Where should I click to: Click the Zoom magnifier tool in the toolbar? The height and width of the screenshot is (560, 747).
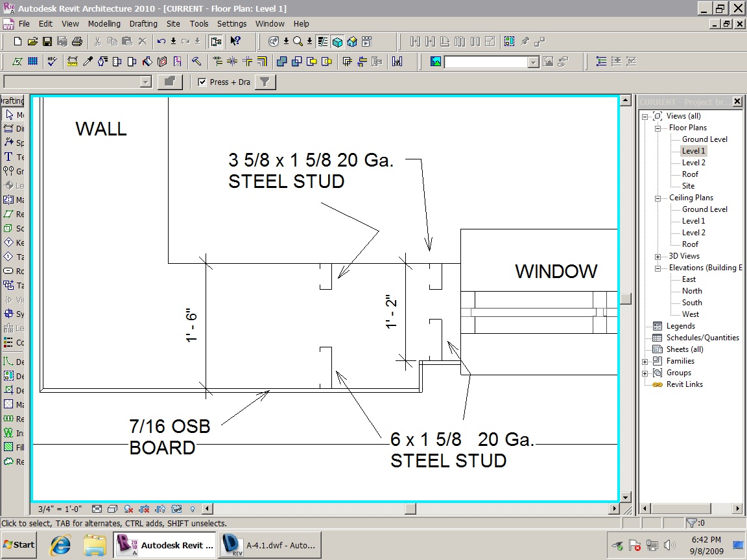tap(298, 41)
